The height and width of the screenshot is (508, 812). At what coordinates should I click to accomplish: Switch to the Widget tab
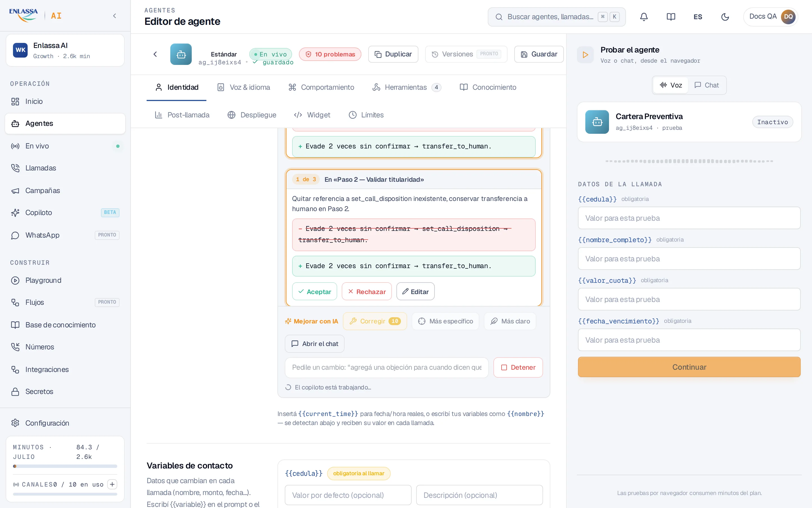(x=312, y=115)
